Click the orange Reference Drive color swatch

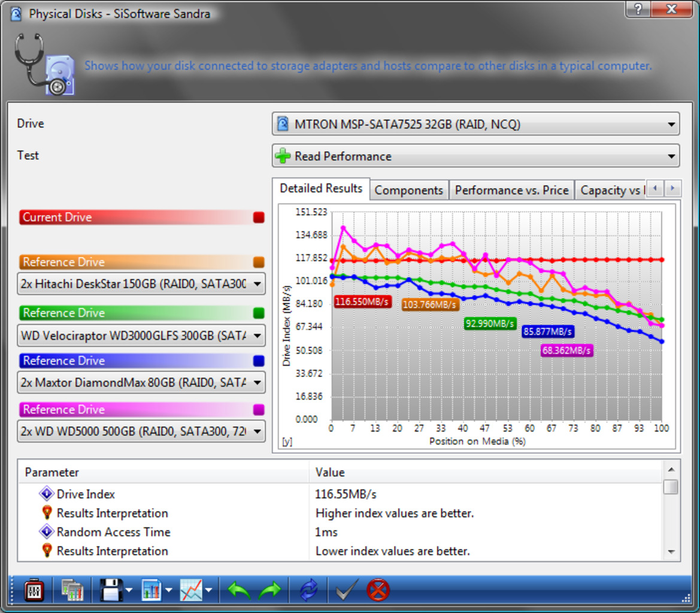(x=259, y=262)
